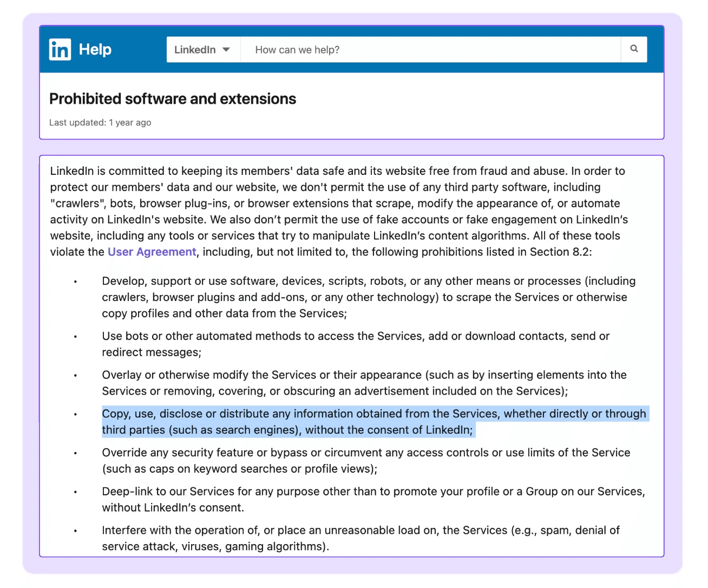This screenshot has height=588, width=708.
Task: Click the "Override any security feature" bullet
Action: click(x=366, y=461)
